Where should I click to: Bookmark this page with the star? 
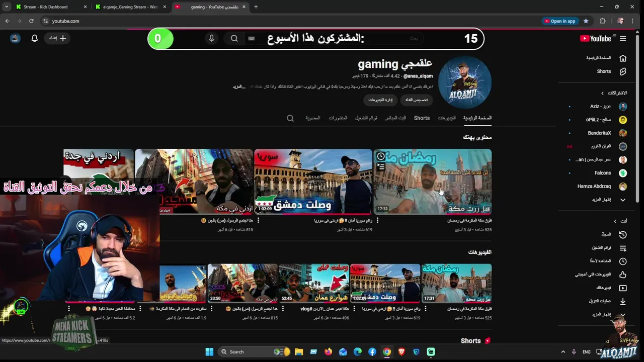pyautogui.click(x=586, y=21)
